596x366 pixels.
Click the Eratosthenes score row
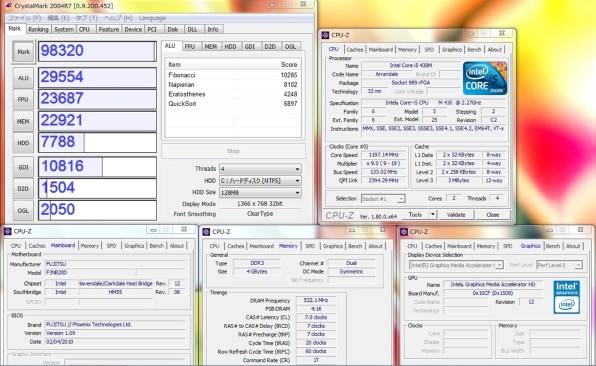click(x=233, y=94)
